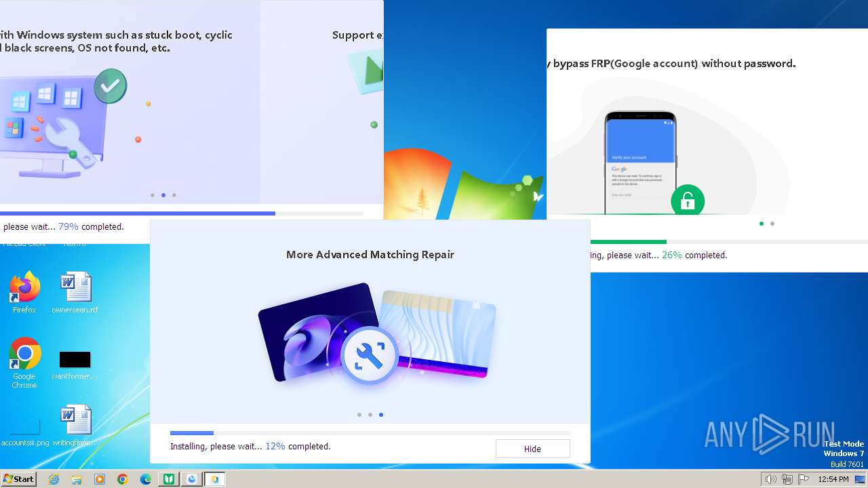Open the volume control in the tray
Screen dimensions: 868x488
[770, 479]
